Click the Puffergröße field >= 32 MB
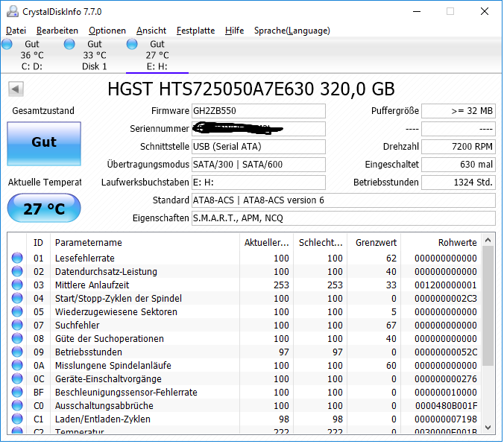 [x=459, y=111]
